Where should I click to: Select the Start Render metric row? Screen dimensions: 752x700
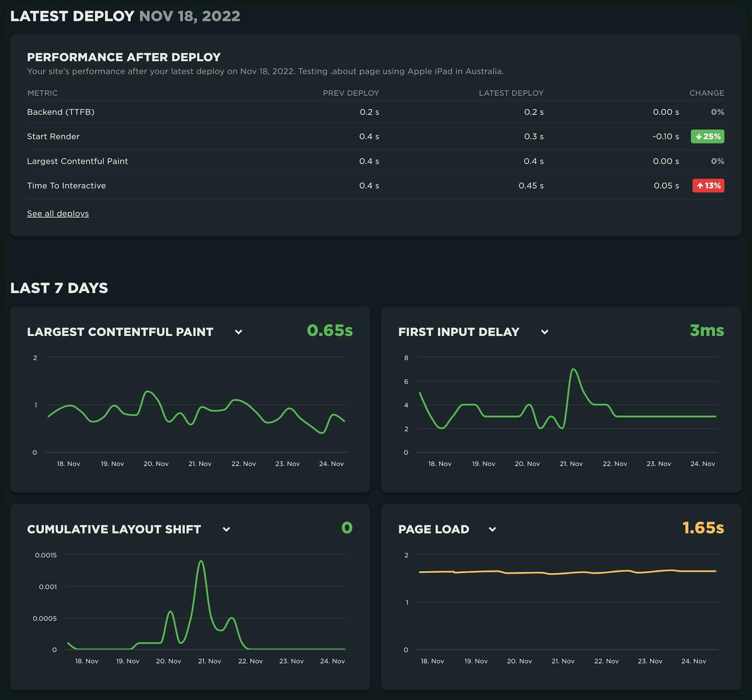pos(53,136)
